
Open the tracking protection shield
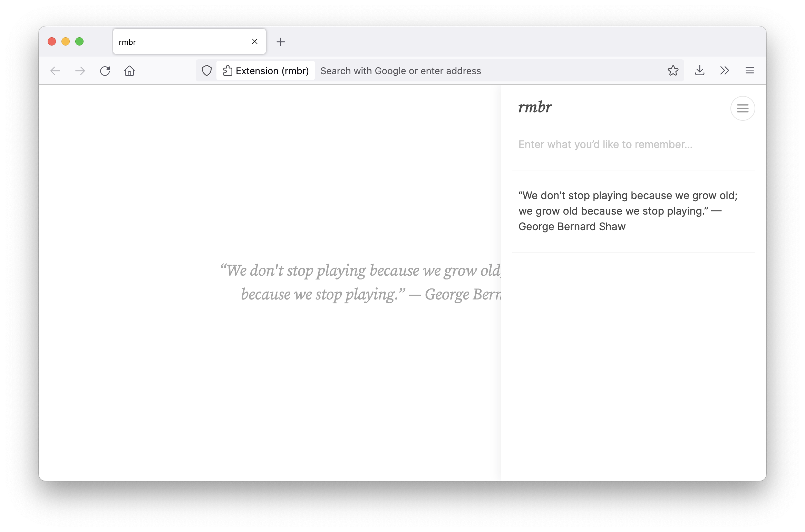[206, 71]
